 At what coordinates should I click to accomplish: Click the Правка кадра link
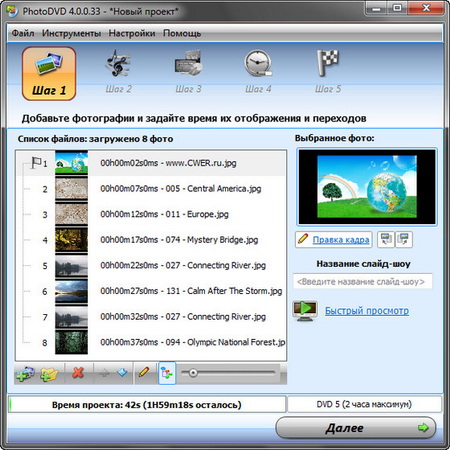point(341,240)
